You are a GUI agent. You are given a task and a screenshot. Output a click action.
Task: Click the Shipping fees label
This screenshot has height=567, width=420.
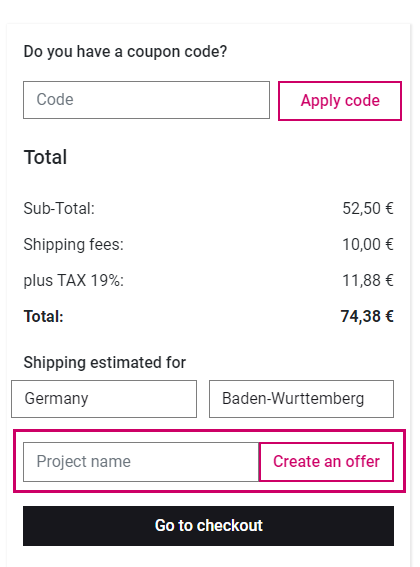point(73,245)
